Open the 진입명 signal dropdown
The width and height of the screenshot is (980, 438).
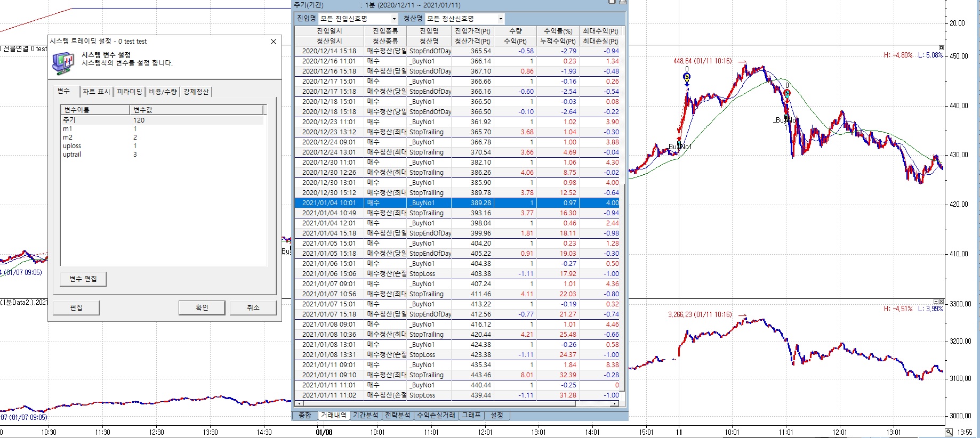point(394,19)
